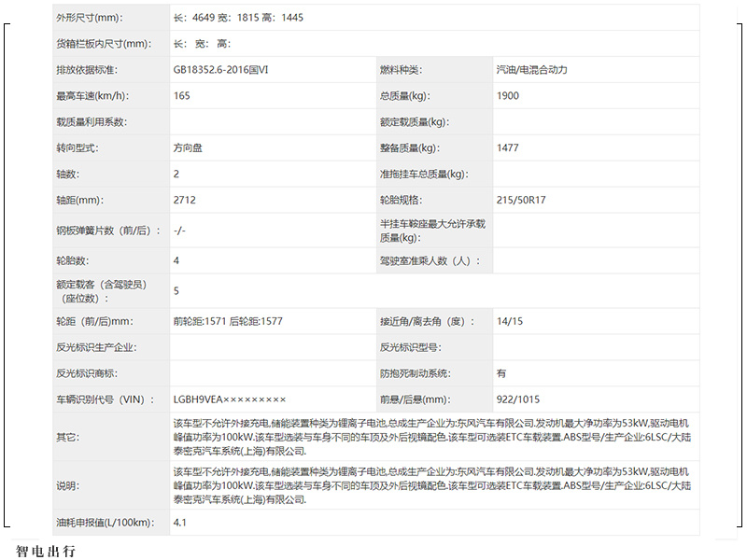Select the VIN value LGBH9VEA×××××××××
Viewport: 747px width, 560px height.
pos(230,399)
